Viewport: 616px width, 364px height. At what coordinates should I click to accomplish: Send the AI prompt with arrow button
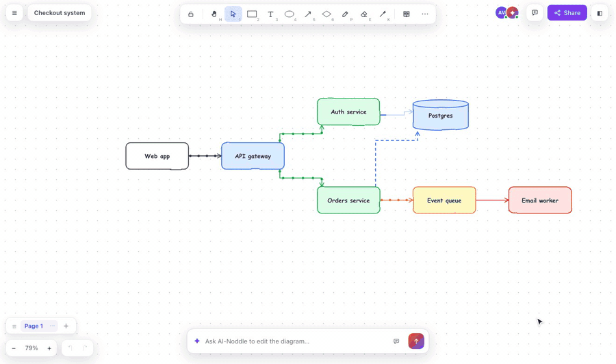click(416, 341)
